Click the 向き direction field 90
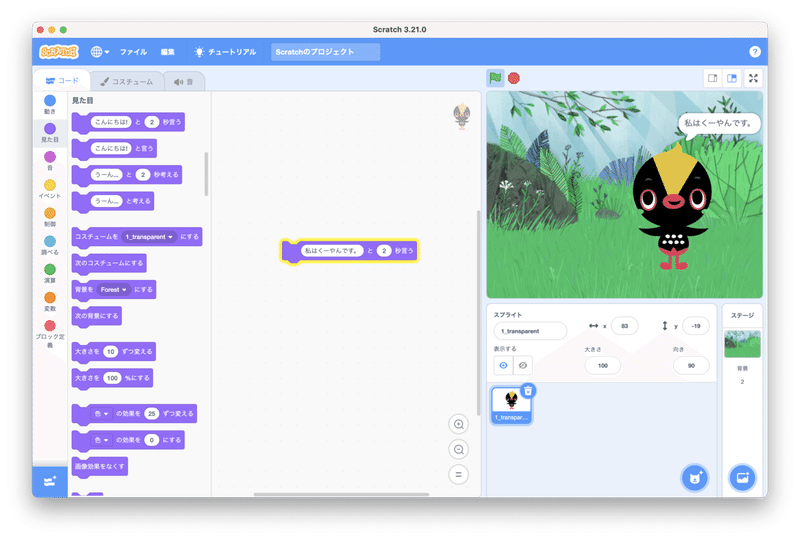Screen dimensions: 800x540 691,365
